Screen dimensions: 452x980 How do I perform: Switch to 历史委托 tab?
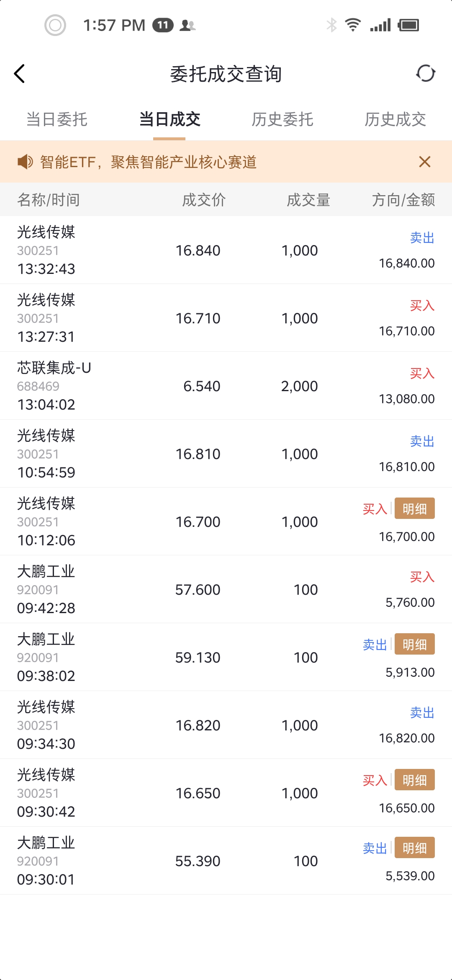[x=282, y=119]
